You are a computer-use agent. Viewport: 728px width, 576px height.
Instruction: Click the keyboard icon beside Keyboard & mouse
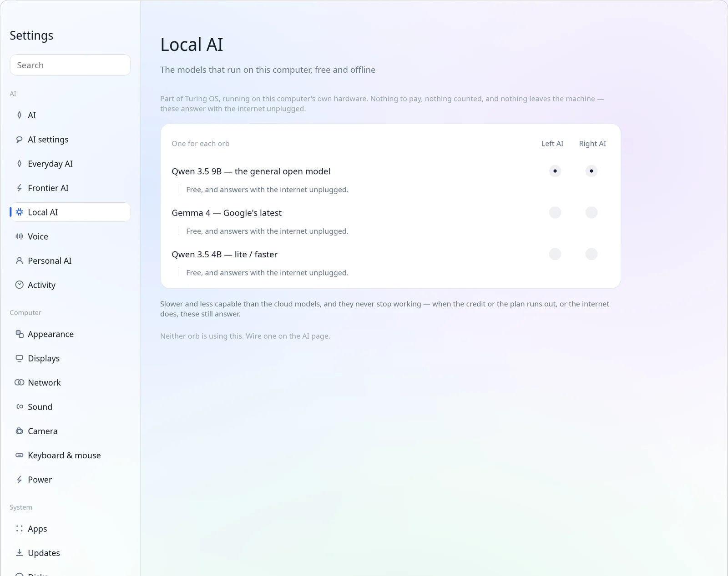19,455
